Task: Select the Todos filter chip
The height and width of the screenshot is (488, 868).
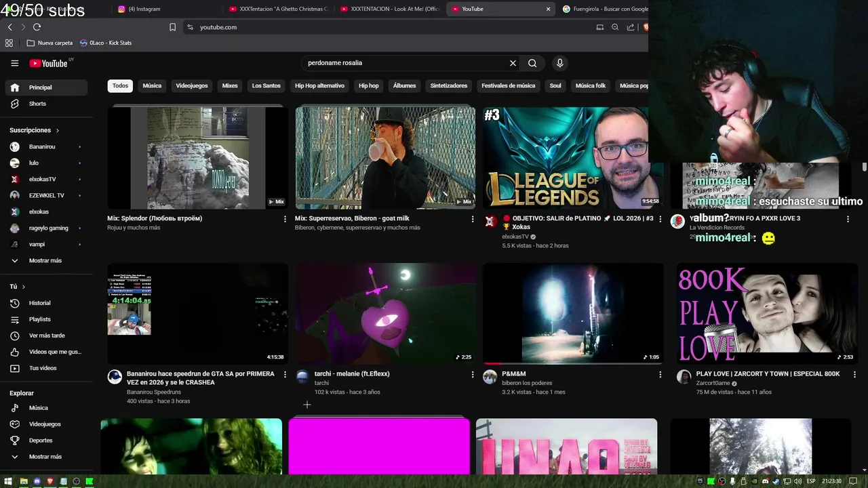Action: 120,86
